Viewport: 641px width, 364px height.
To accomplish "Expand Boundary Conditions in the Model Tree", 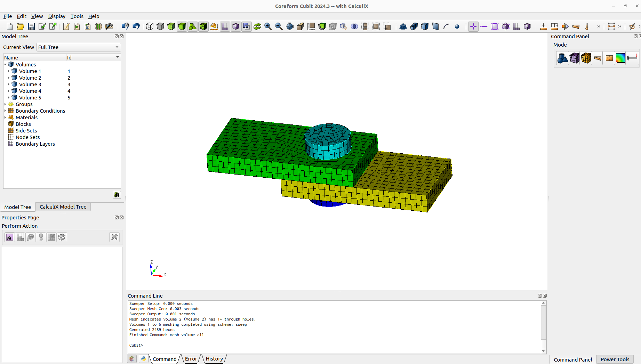I will [x=5, y=111].
